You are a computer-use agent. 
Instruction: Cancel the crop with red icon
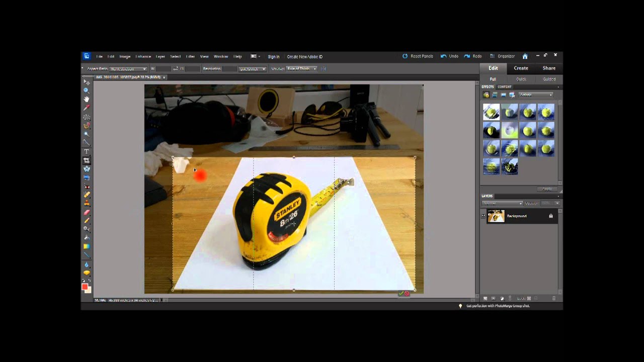407,293
